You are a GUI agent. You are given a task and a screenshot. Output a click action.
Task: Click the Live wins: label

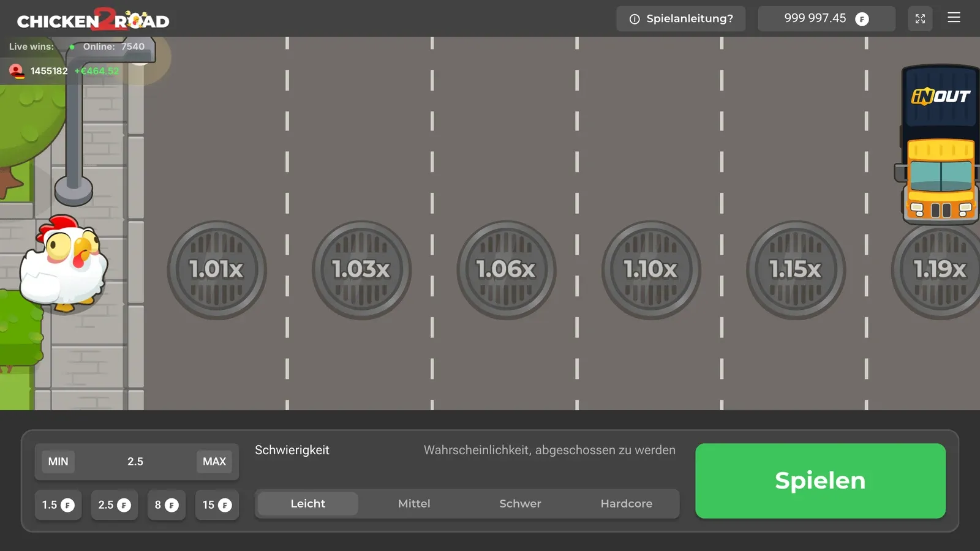[31, 47]
